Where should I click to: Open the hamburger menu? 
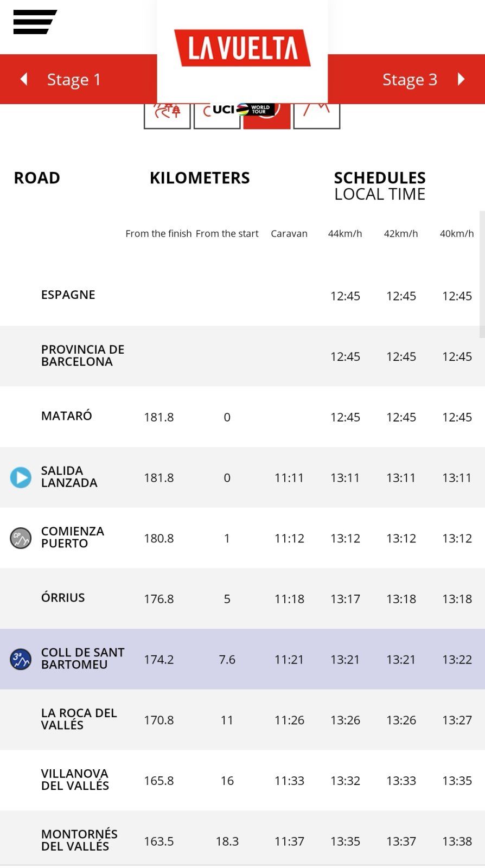click(x=34, y=22)
